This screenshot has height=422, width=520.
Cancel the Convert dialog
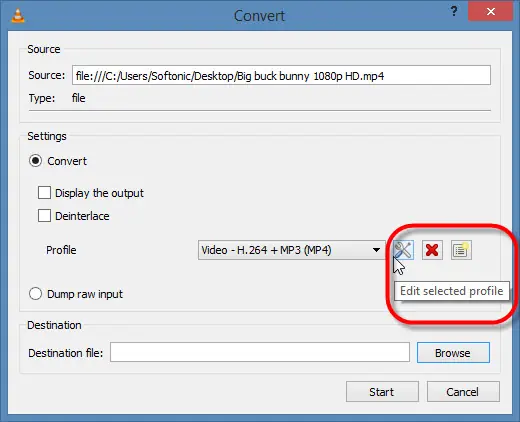point(463,392)
